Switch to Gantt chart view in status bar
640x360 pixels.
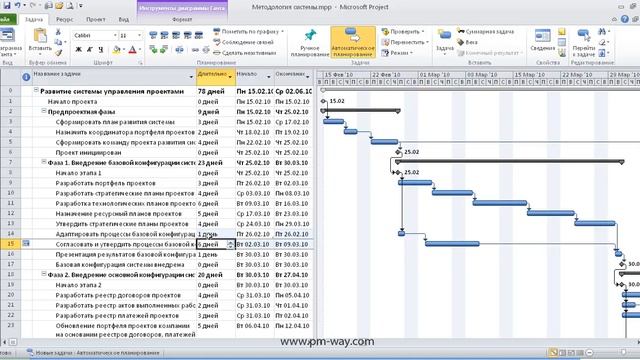click(x=553, y=353)
